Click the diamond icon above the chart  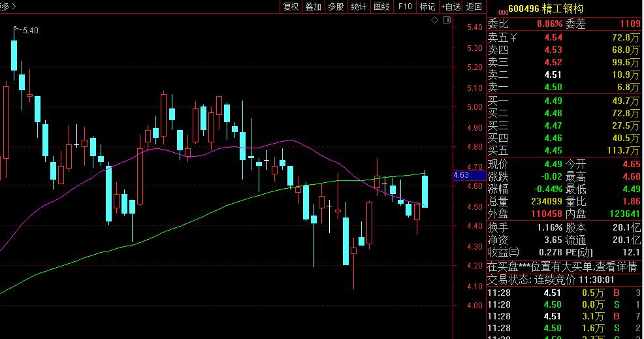coord(435,21)
